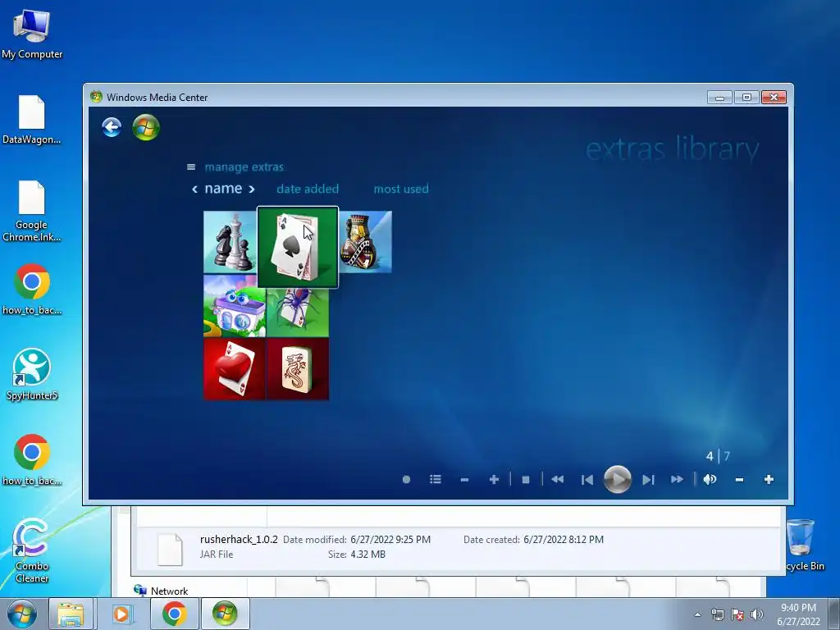Show hidden tray icons arrow

[697, 614]
